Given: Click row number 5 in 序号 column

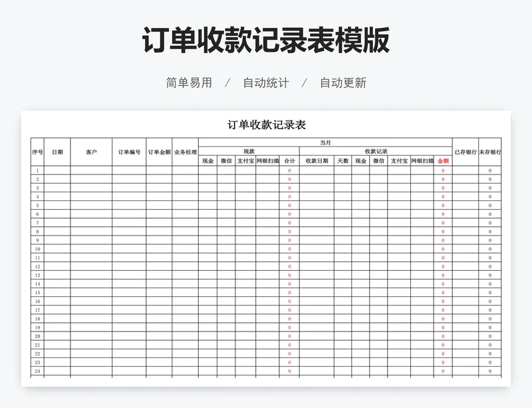Looking at the screenshot, I should pyautogui.click(x=37, y=206).
